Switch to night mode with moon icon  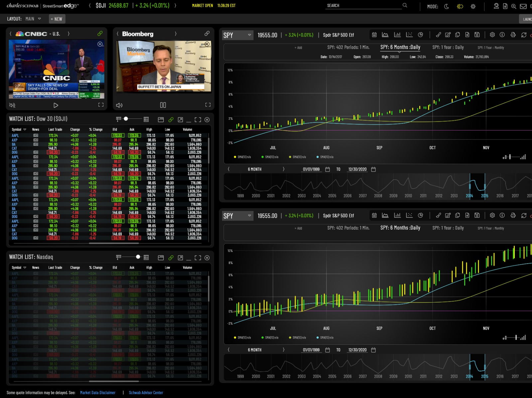(x=447, y=6)
